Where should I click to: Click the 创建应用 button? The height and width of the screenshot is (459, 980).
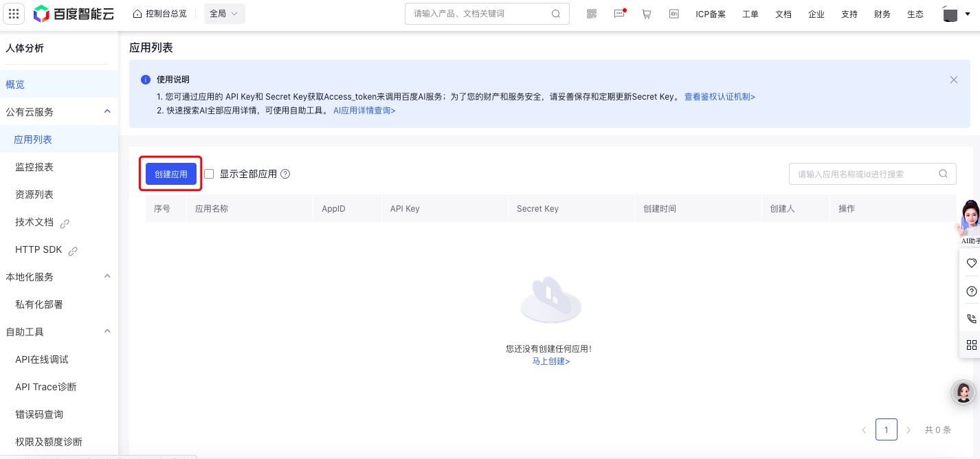170,174
